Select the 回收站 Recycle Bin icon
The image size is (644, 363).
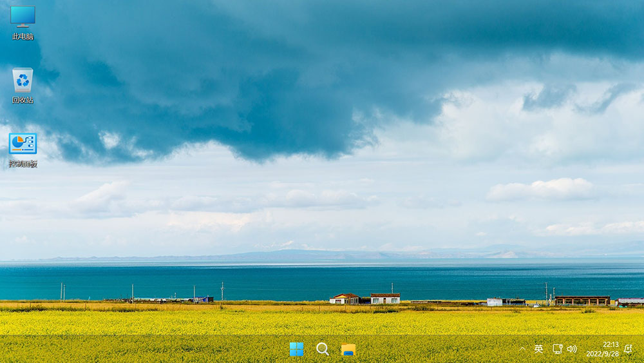23,81
